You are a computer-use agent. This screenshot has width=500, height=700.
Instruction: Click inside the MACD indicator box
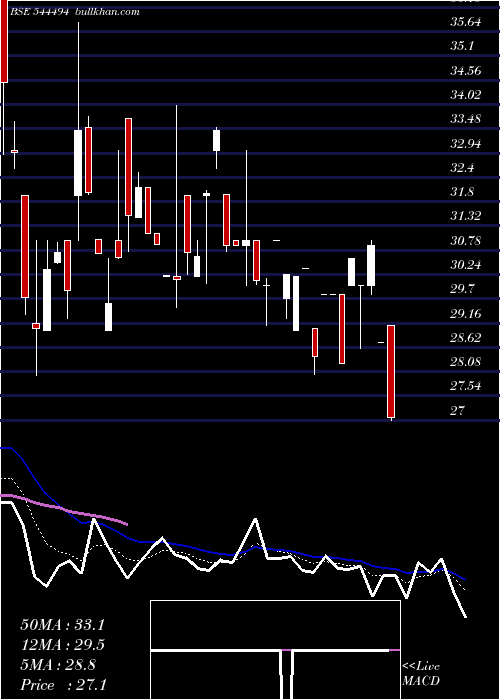pyautogui.click(x=275, y=650)
